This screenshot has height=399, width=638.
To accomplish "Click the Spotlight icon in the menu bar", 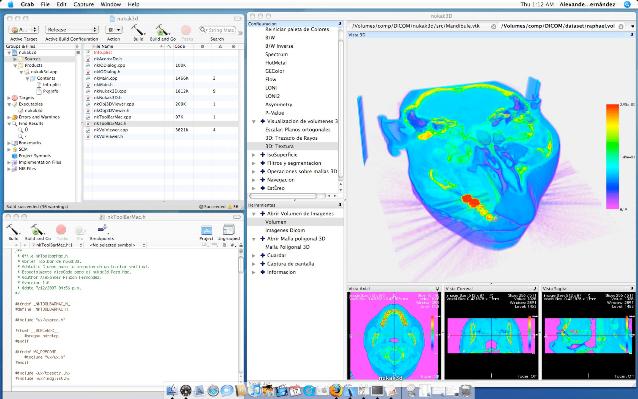I will click(x=627, y=4).
